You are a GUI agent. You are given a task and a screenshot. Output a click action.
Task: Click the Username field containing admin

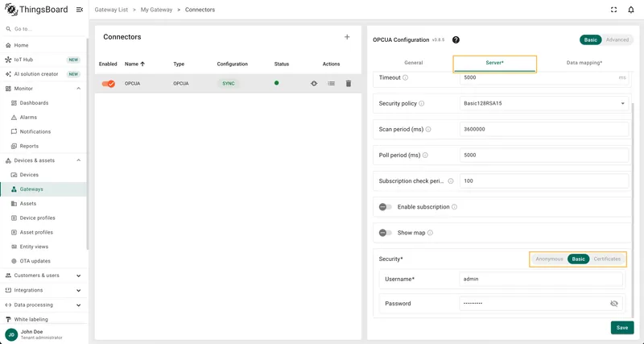point(541,279)
